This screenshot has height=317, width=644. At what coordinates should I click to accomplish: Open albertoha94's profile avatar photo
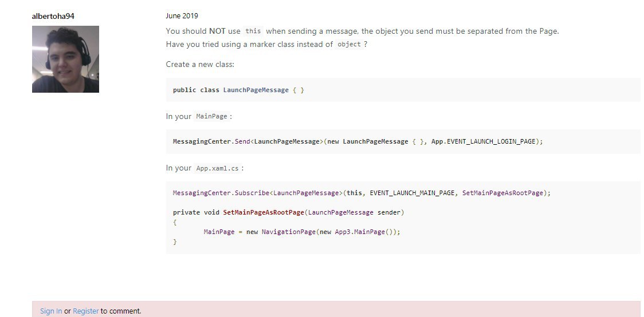65,59
